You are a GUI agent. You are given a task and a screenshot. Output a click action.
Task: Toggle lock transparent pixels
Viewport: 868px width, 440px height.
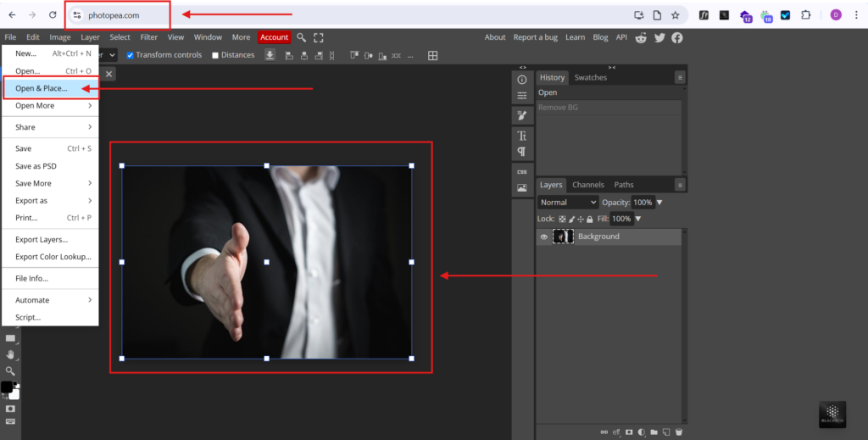pos(562,220)
